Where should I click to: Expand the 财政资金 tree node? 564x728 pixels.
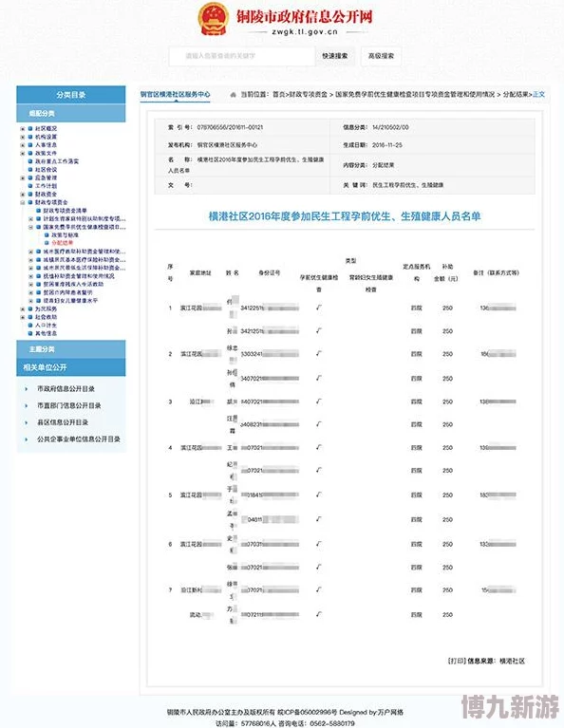(22, 194)
